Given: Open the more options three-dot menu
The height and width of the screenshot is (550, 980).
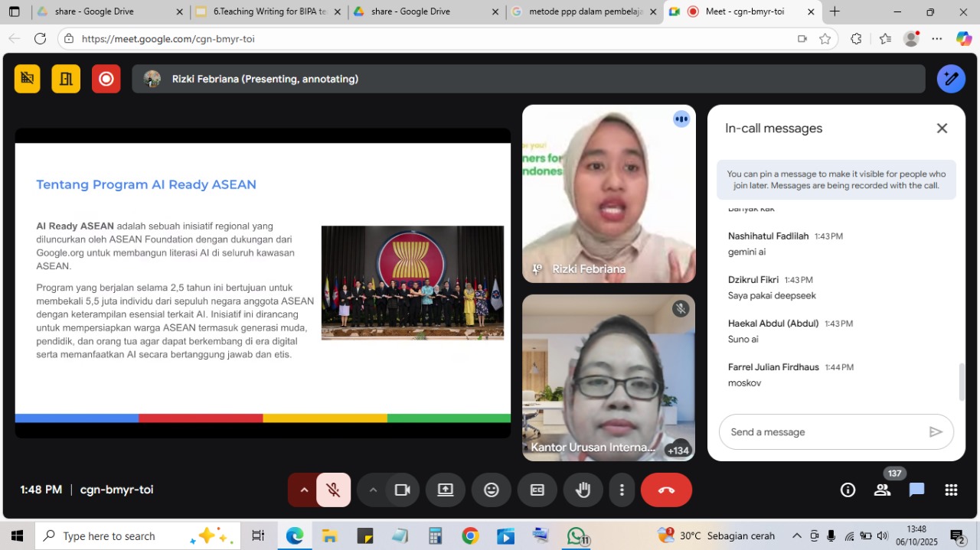Looking at the screenshot, I should pyautogui.click(x=622, y=490).
